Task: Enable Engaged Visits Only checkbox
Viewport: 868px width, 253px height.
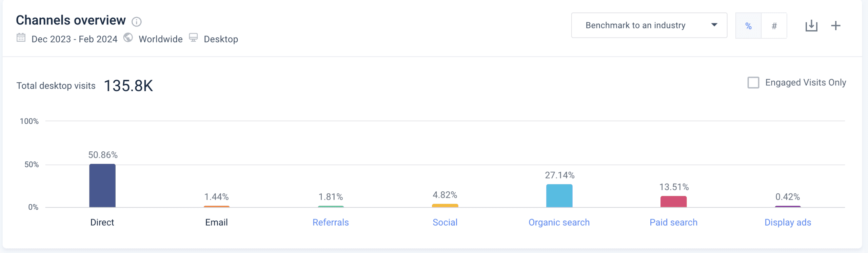Action: (x=753, y=83)
